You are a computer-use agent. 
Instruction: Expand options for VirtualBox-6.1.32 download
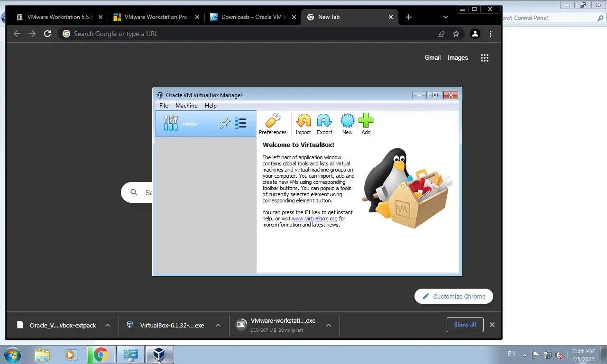(218, 325)
